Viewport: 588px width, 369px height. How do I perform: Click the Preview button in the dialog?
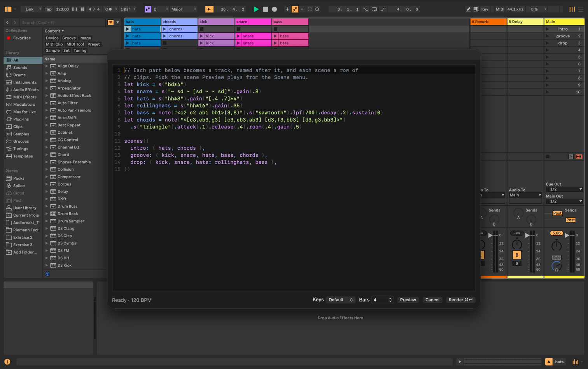[x=408, y=300]
